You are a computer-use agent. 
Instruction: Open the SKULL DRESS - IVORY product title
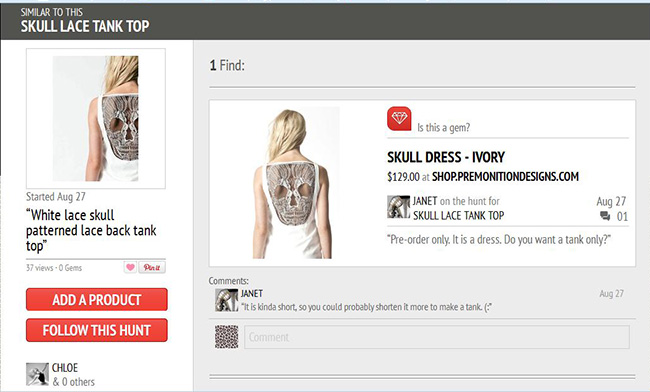446,157
